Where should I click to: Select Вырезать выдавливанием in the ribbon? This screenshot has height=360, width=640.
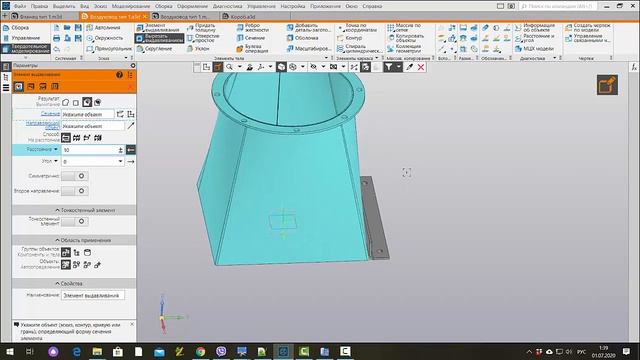[x=159, y=38]
